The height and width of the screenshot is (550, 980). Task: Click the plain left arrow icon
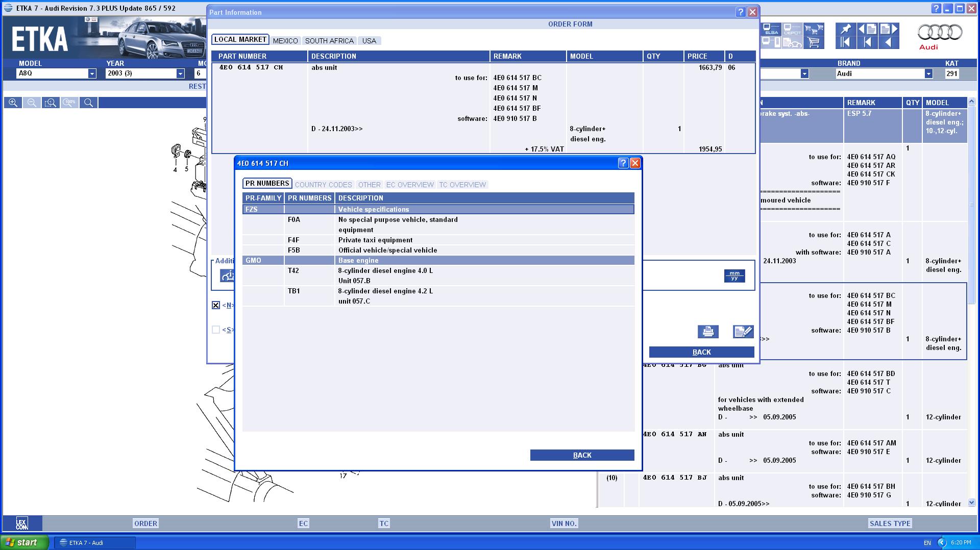pos(889,42)
